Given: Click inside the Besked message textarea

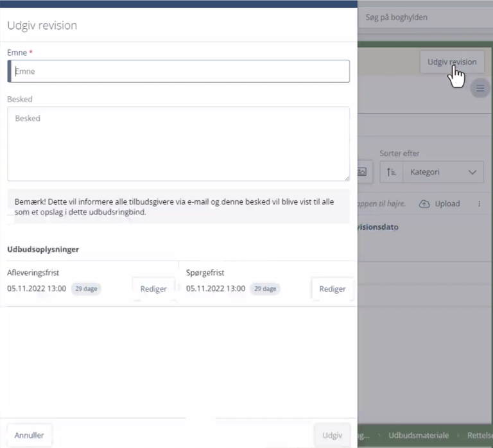Looking at the screenshot, I should (x=178, y=143).
